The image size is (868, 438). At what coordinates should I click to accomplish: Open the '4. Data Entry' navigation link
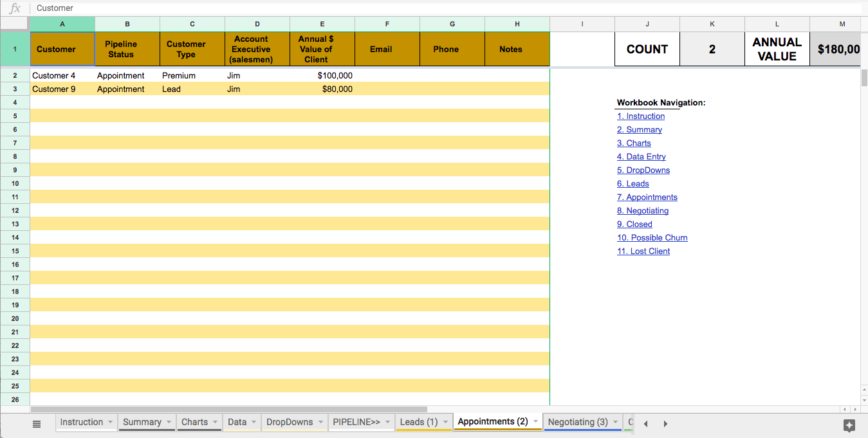pyautogui.click(x=642, y=157)
